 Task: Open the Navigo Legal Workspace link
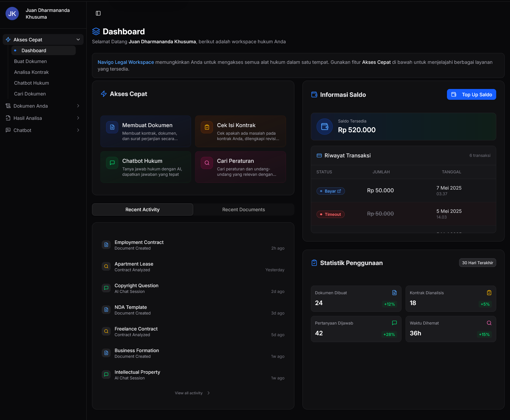[126, 62]
